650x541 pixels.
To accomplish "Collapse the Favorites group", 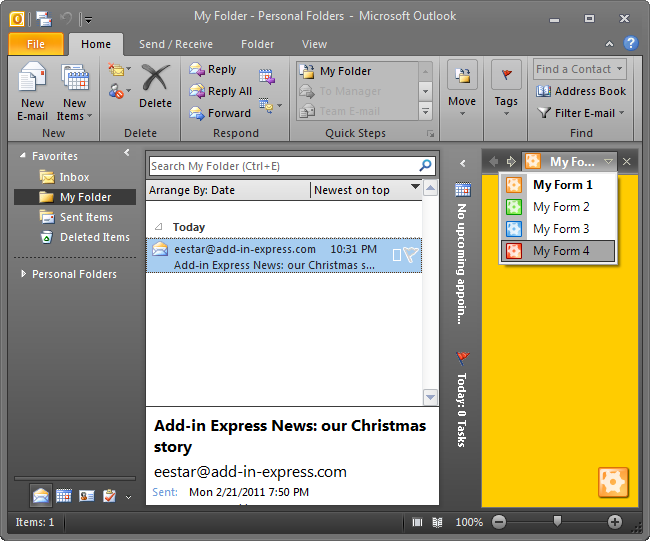I will pyautogui.click(x=23, y=156).
